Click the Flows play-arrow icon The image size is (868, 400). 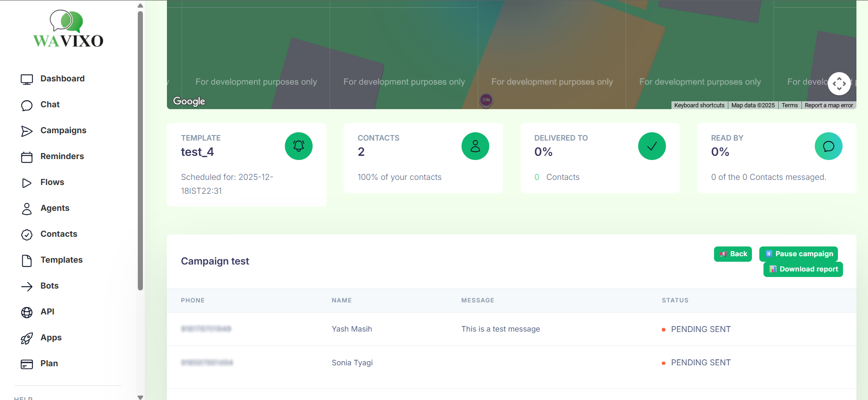27,183
